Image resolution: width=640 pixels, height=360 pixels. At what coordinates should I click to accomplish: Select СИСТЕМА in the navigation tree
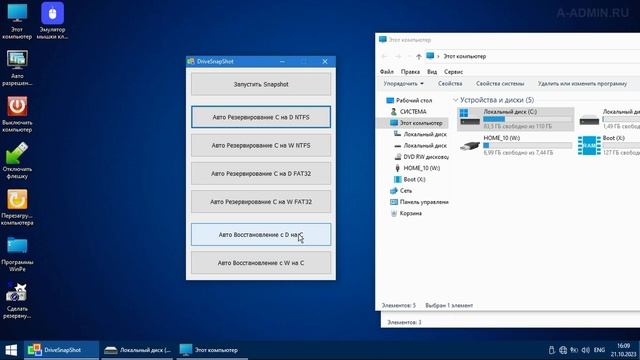pyautogui.click(x=413, y=111)
